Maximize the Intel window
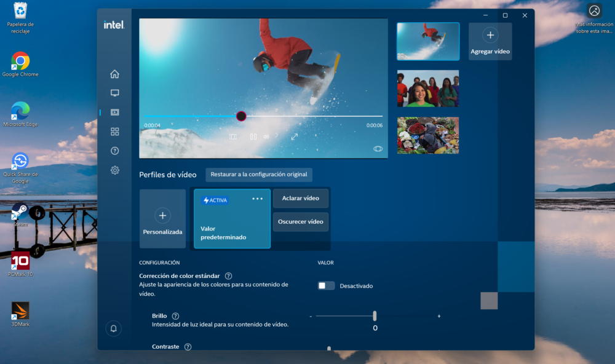The width and height of the screenshot is (615, 364). [x=505, y=15]
